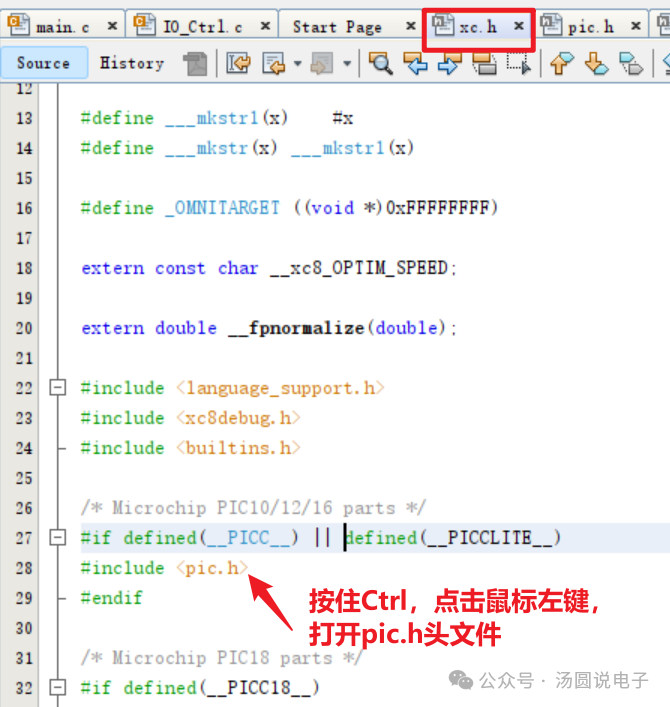Click the Forward navigation icon in editor toolbar
The width and height of the screenshot is (670, 707).
coord(322,63)
